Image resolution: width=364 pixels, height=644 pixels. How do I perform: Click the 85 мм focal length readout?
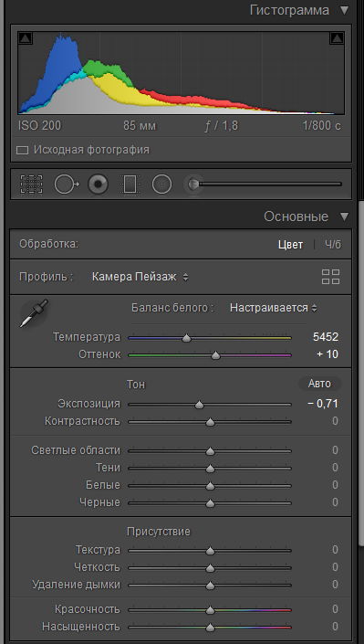point(140,126)
